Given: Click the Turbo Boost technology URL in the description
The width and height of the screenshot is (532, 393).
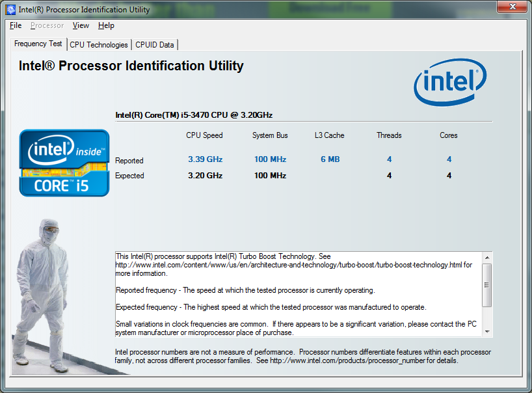Looking at the screenshot, I should click(x=289, y=265).
